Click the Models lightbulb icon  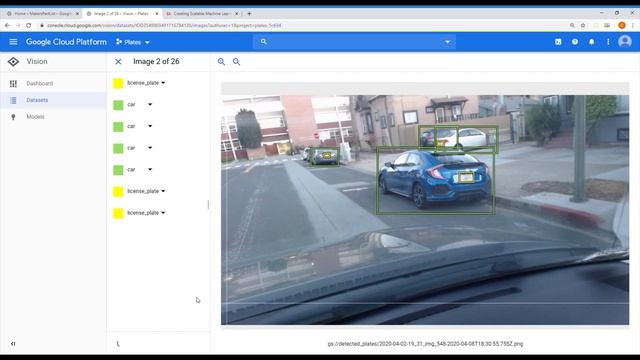[13, 117]
